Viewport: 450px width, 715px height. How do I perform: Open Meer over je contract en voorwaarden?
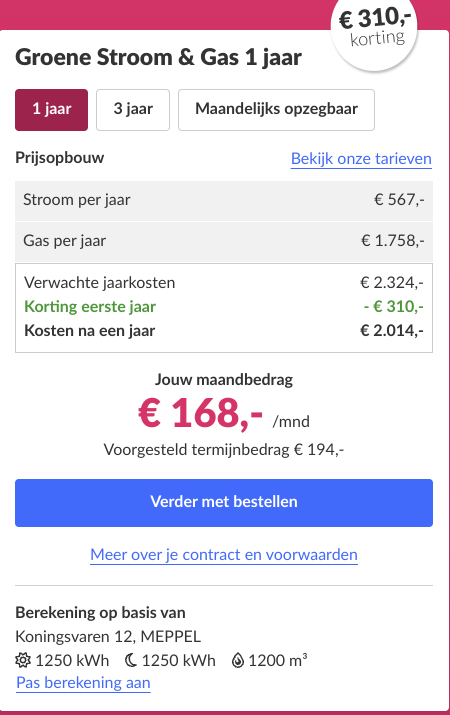[x=224, y=555]
